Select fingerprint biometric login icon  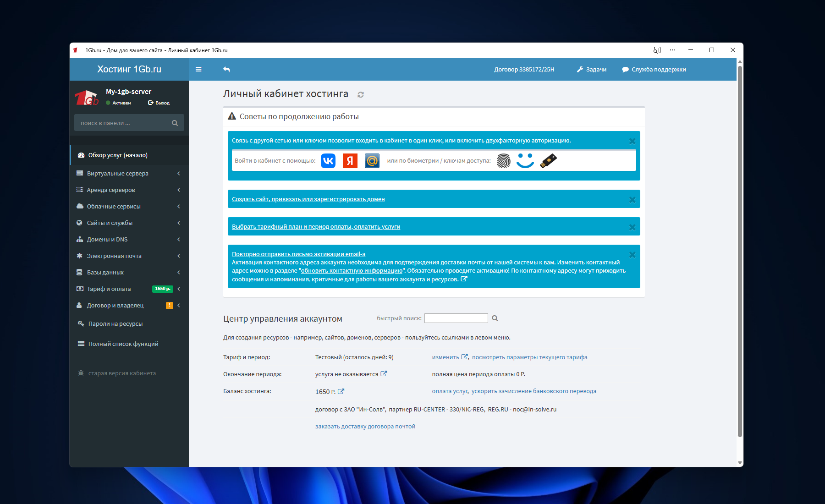click(x=503, y=161)
